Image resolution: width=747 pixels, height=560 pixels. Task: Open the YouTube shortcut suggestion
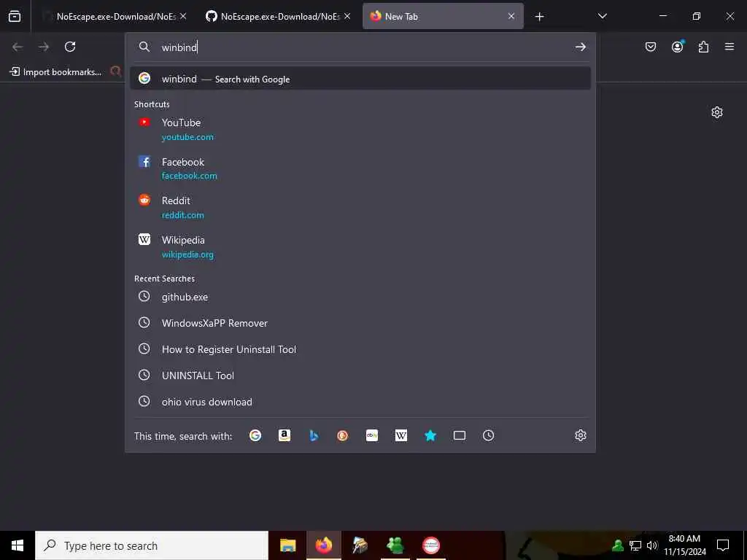pos(360,130)
